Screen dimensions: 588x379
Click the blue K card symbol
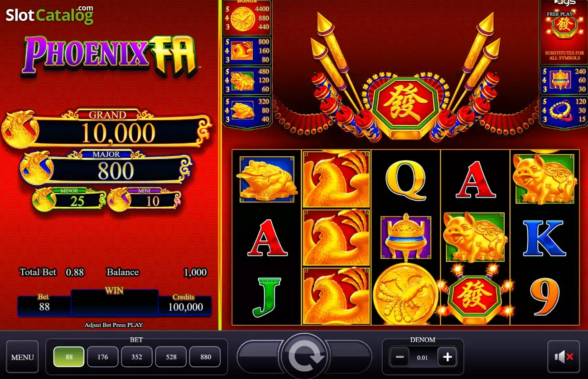pos(545,238)
